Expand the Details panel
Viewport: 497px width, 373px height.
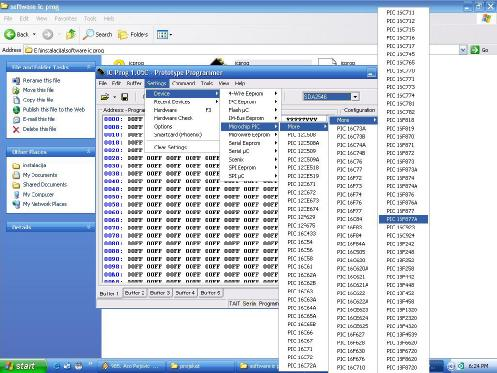(x=89, y=227)
